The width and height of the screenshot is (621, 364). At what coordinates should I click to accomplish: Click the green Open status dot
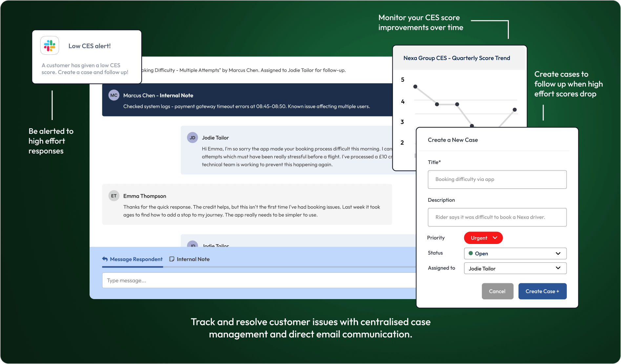pos(471,253)
